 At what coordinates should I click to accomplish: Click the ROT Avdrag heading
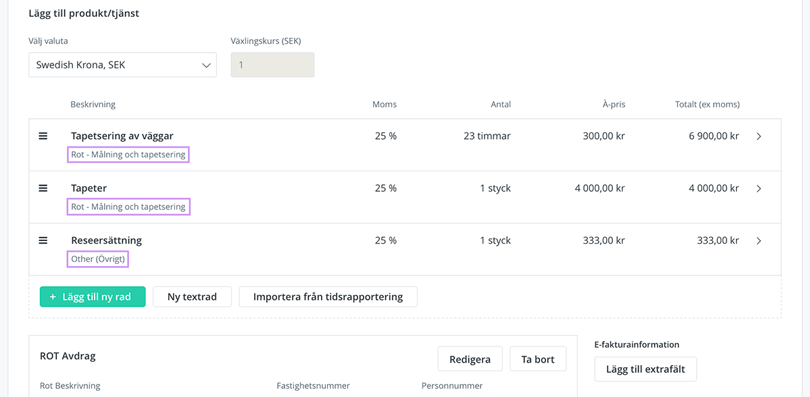tap(68, 356)
